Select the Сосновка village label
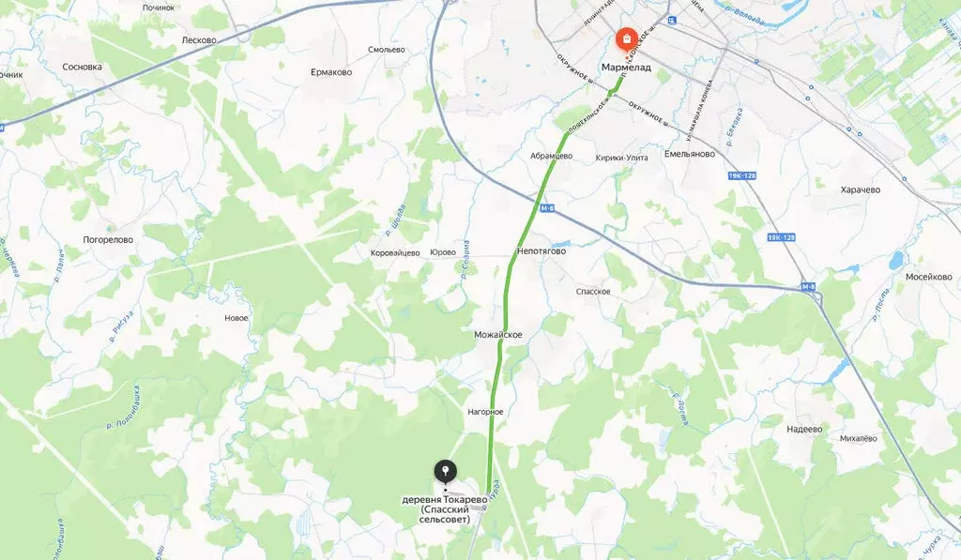This screenshot has height=560, width=961. pyautogui.click(x=83, y=67)
